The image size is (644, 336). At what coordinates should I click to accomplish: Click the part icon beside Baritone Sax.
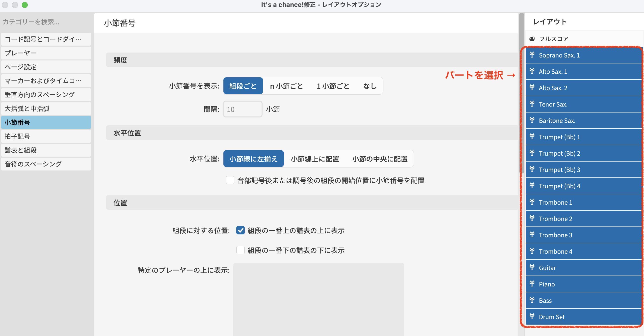tap(532, 120)
